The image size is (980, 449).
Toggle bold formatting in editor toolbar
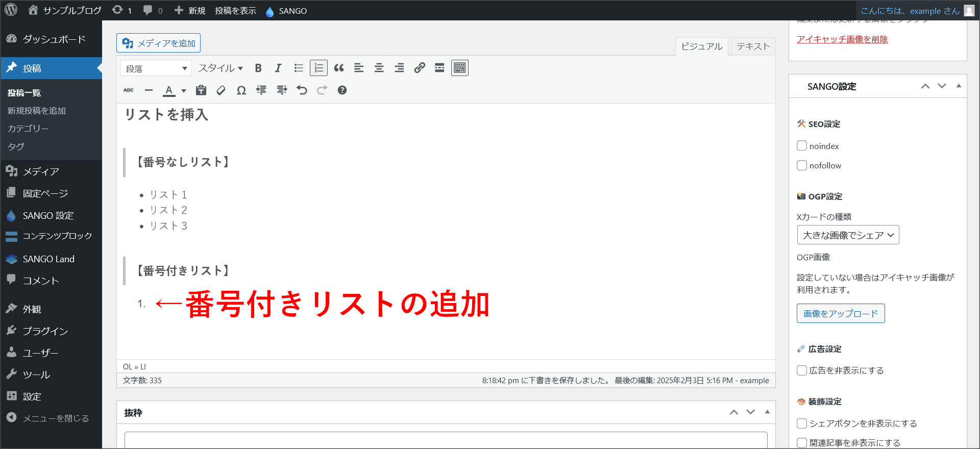coord(258,68)
